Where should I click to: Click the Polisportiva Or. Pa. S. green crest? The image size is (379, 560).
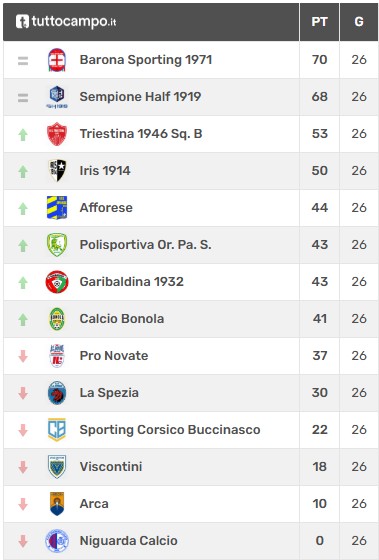57,245
